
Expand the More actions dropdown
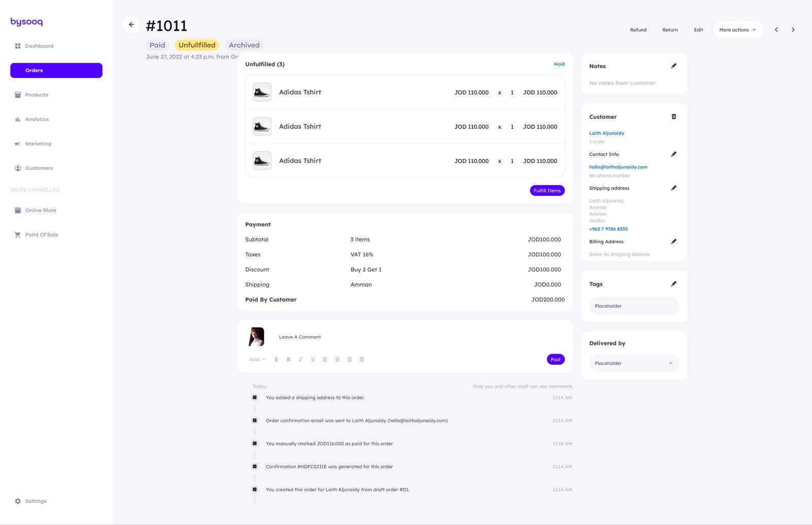coord(738,29)
